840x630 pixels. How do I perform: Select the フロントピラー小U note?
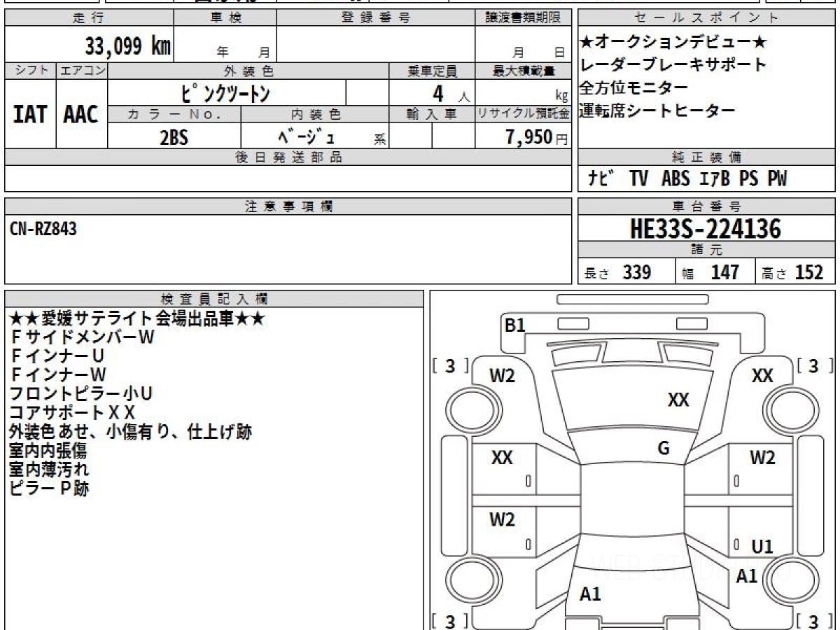(81, 393)
